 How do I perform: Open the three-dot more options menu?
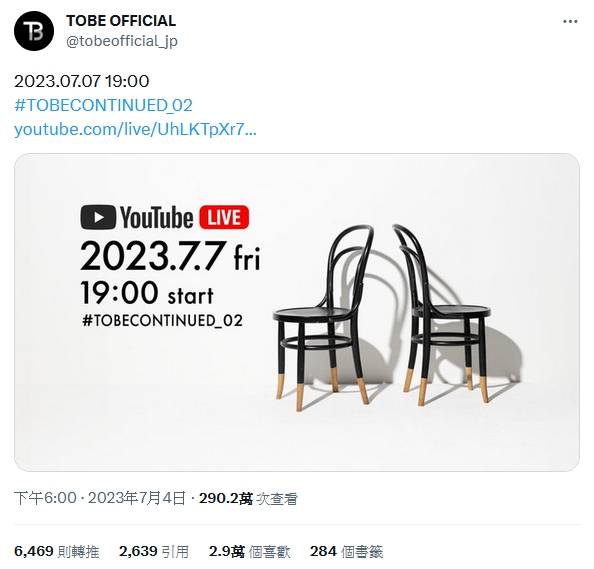coord(570,22)
